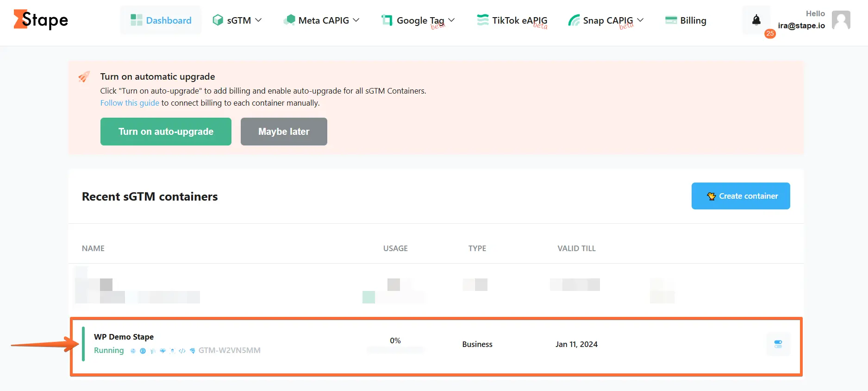This screenshot has width=868, height=391.
Task: Click the rocket icon in upgrade banner
Action: [84, 77]
